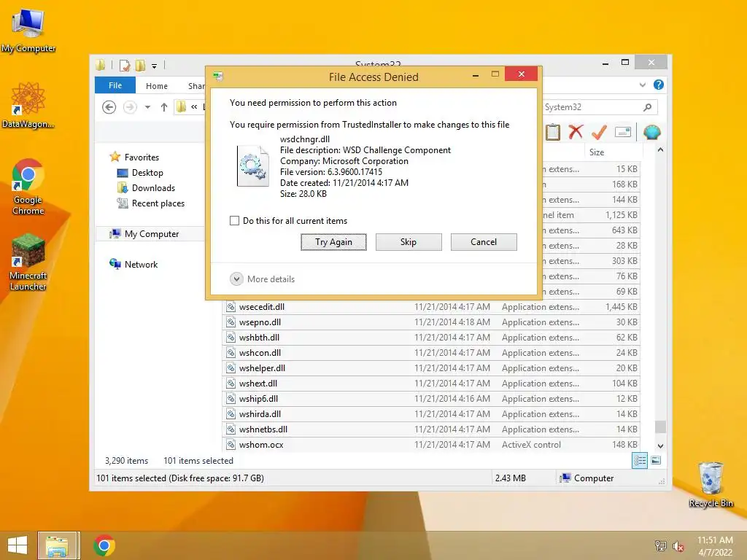Check Do this for all current items
747x560 pixels.
tap(234, 220)
